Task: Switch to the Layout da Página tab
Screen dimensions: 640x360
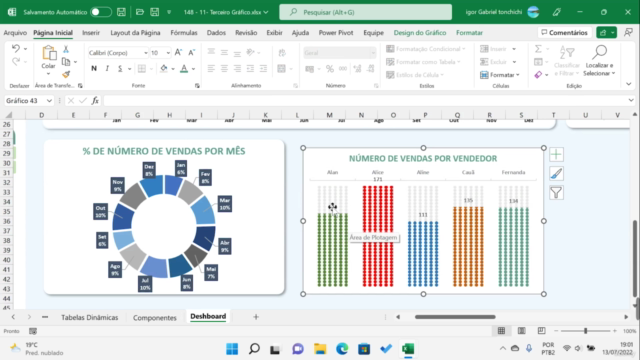Action: click(x=135, y=33)
